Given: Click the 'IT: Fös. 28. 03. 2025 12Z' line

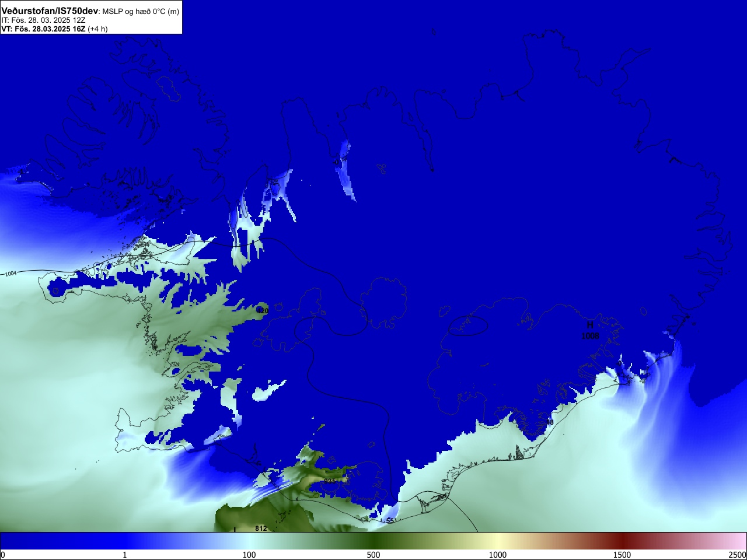Looking at the screenshot, I should 43,20.
